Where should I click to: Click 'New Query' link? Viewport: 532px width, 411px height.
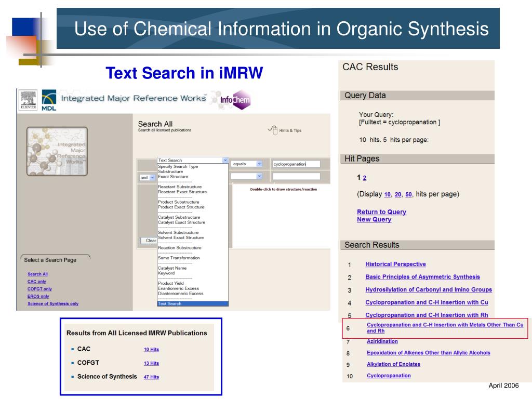[374, 220]
